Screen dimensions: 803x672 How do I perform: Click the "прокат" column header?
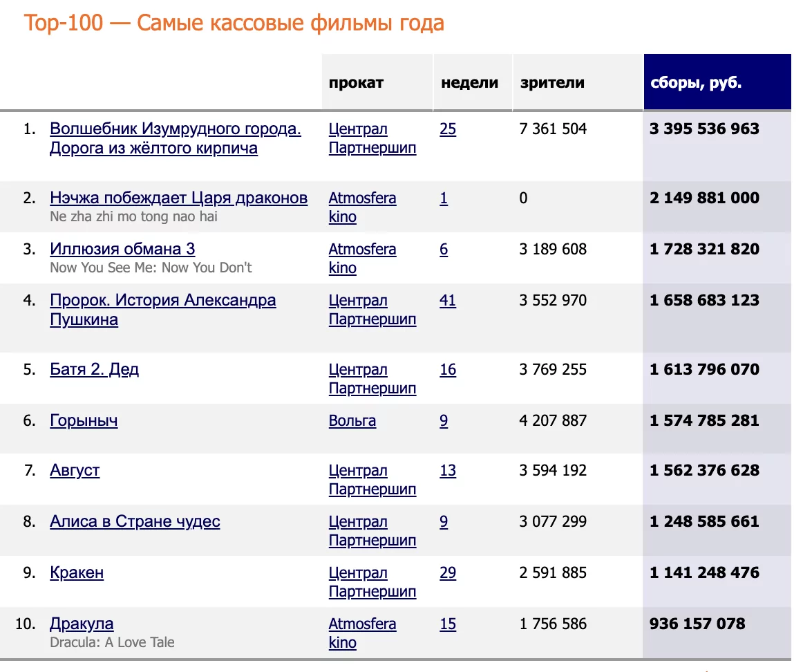point(356,83)
